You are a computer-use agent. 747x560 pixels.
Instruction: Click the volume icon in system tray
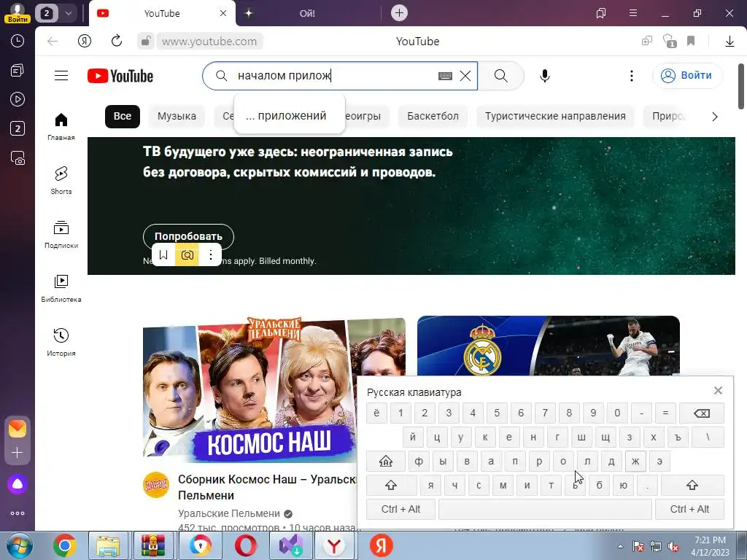point(673,547)
